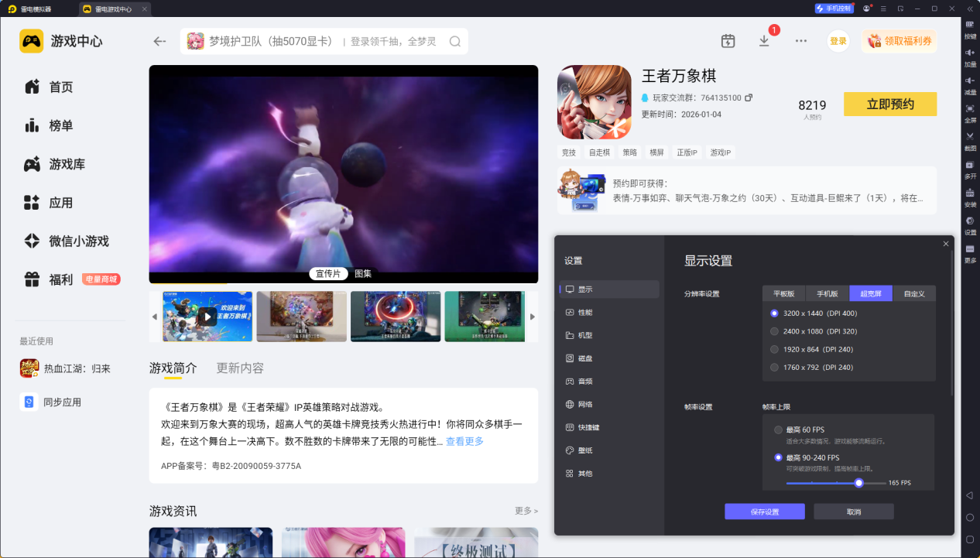
Task: Click the 安装 APK install icon
Action: click(x=970, y=197)
